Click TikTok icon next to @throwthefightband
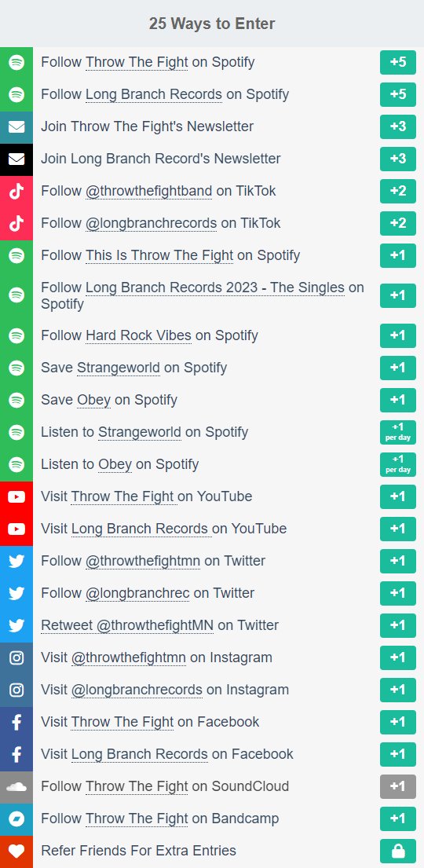This screenshot has height=868, width=424. click(x=16, y=191)
